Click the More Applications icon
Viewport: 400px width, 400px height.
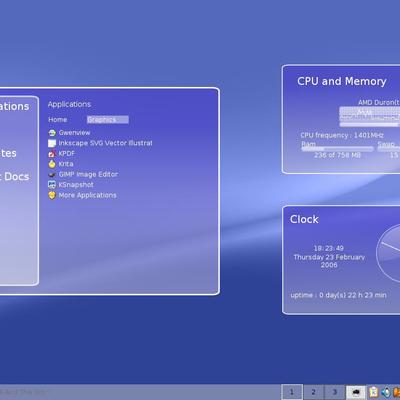pos(52,195)
